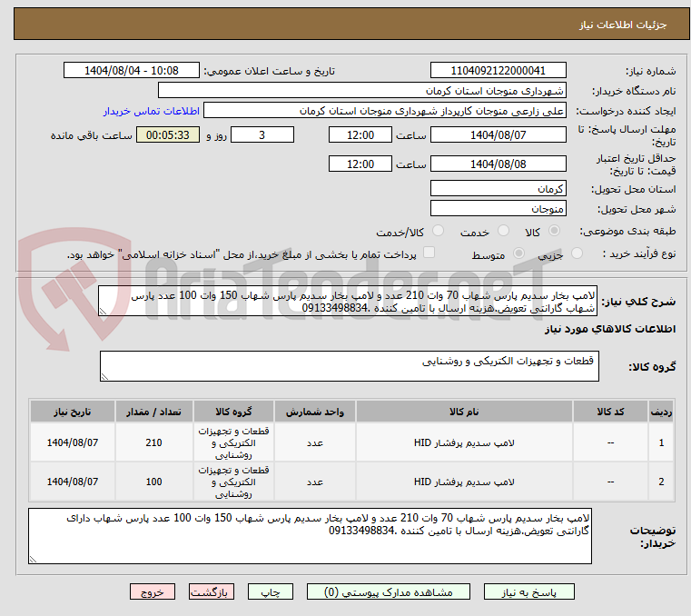Click the نام دستگاه خریدار field
The image size is (691, 616).
click(361, 90)
